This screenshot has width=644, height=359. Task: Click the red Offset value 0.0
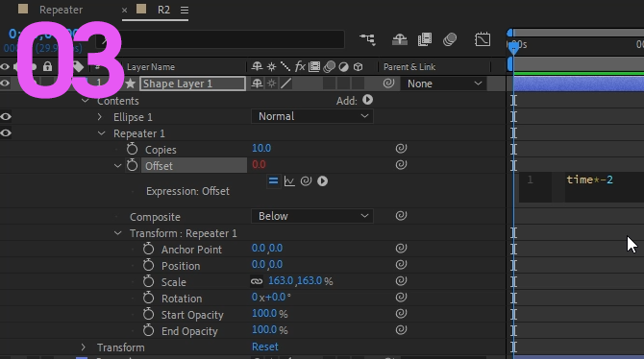pyautogui.click(x=259, y=164)
